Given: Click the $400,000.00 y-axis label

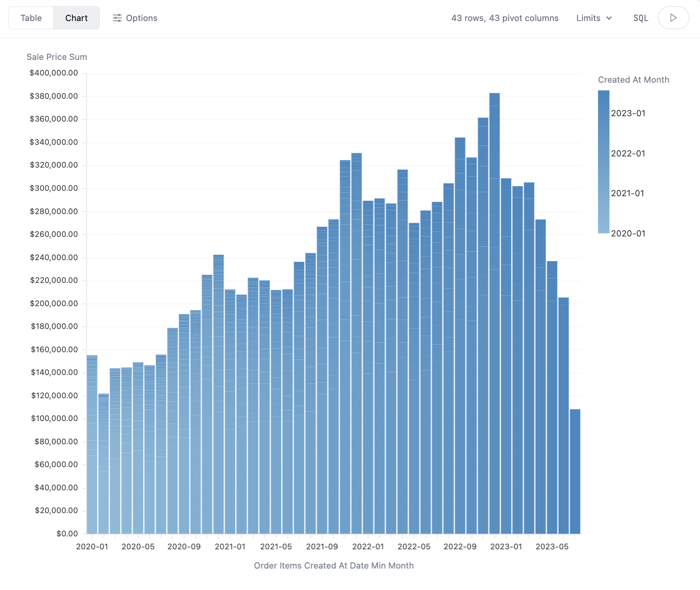Looking at the screenshot, I should point(54,73).
